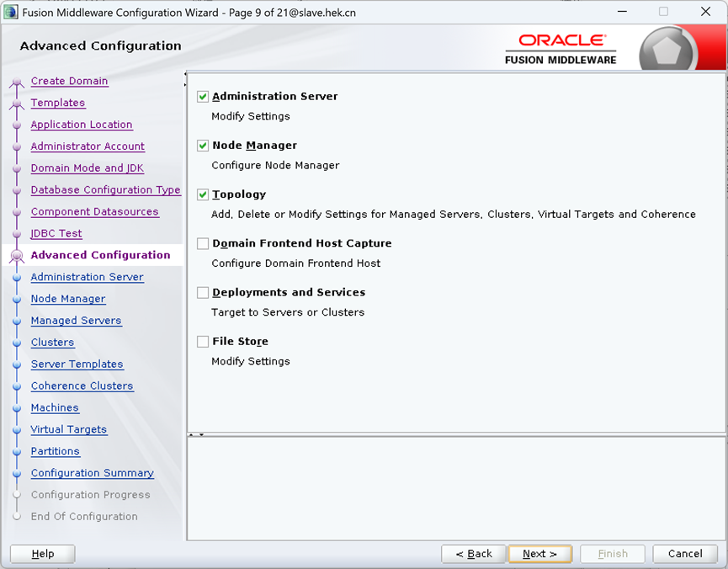Minimize the wizard window
The height and width of the screenshot is (569, 728).
click(622, 12)
